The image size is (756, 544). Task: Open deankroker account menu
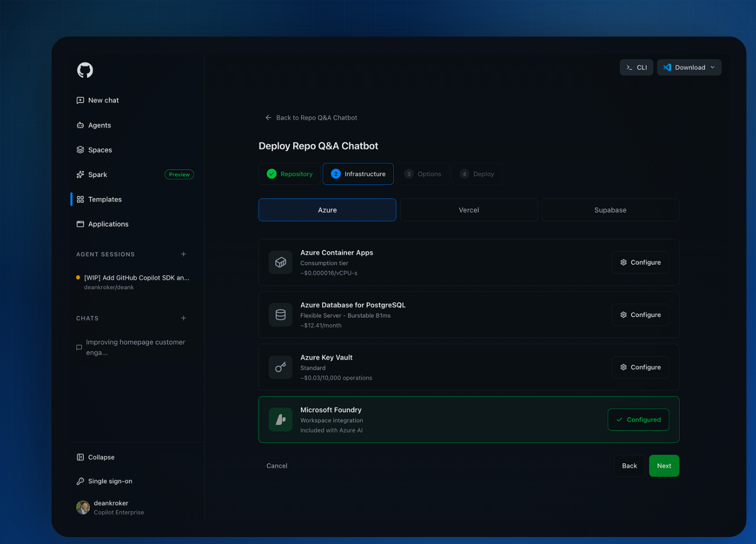[x=111, y=508]
